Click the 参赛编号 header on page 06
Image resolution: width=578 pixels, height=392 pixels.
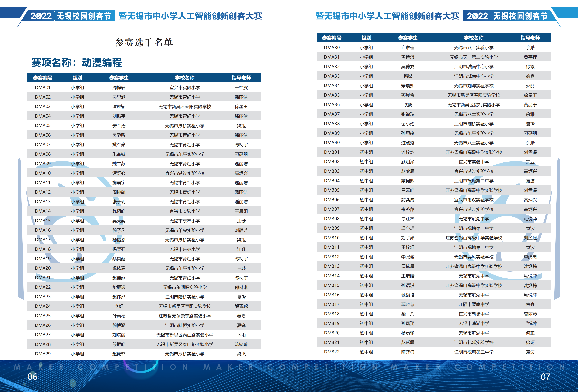(x=43, y=78)
